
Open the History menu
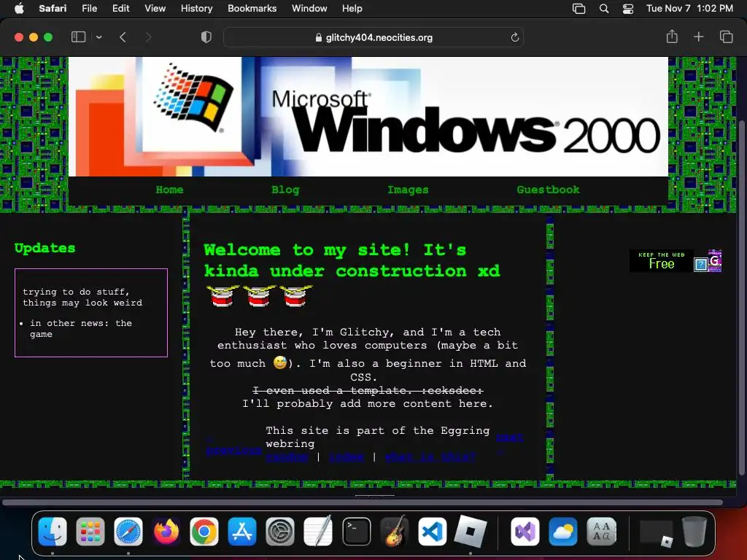(x=196, y=8)
